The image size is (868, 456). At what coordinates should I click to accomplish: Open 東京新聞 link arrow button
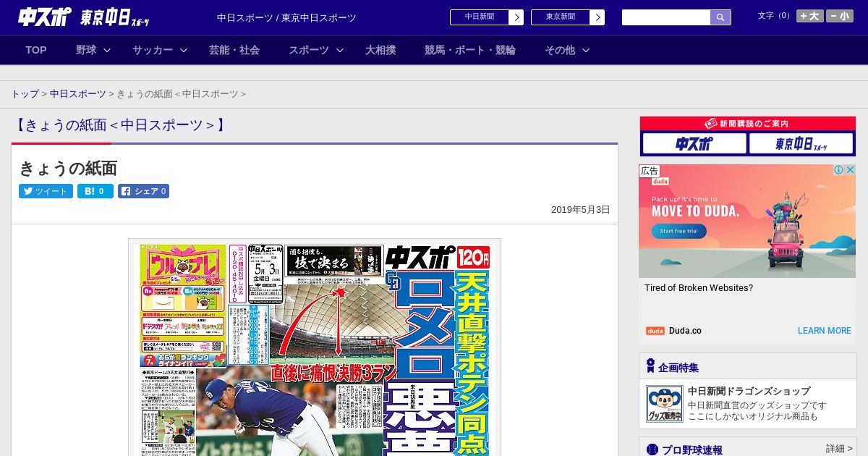pyautogui.click(x=597, y=17)
